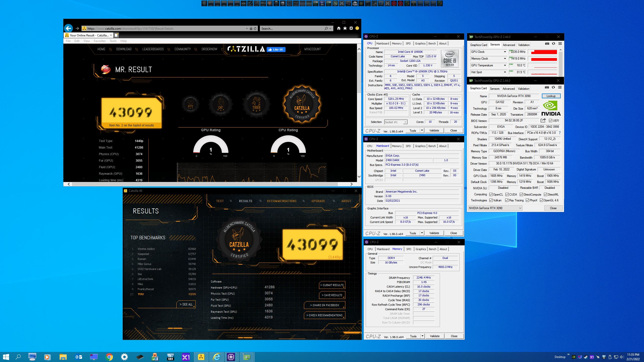The height and width of the screenshot is (362, 644).
Task: Switch to the SPD tab in top CPU-Z
Action: (x=408, y=43)
